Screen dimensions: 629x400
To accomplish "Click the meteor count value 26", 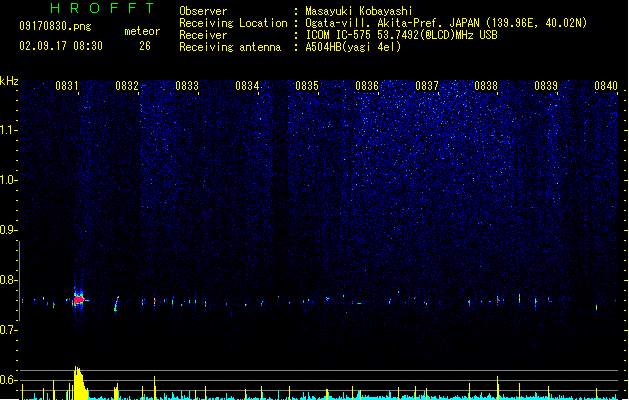I will 145,46.
